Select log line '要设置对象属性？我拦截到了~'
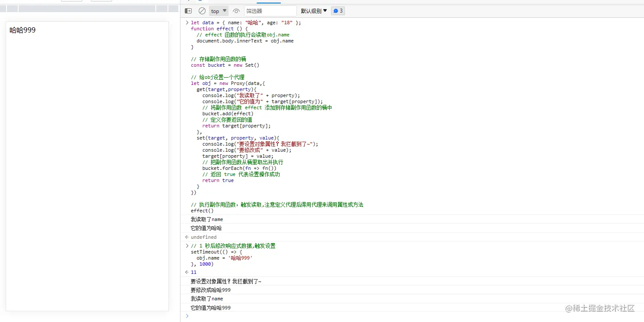 click(x=226, y=281)
